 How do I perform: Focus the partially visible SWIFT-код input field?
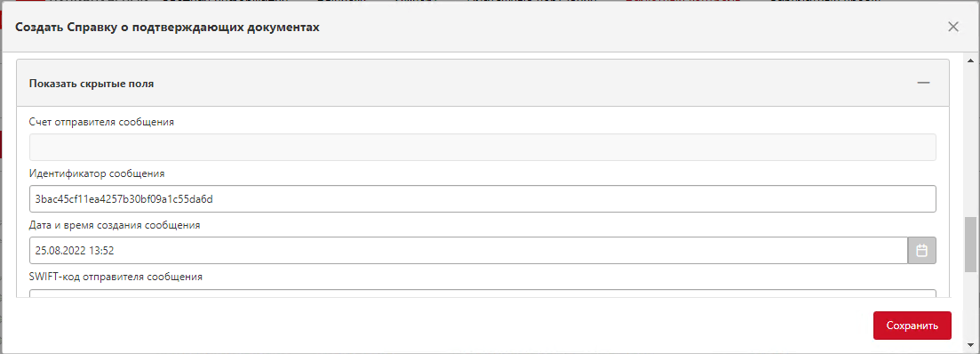pyautogui.click(x=482, y=294)
